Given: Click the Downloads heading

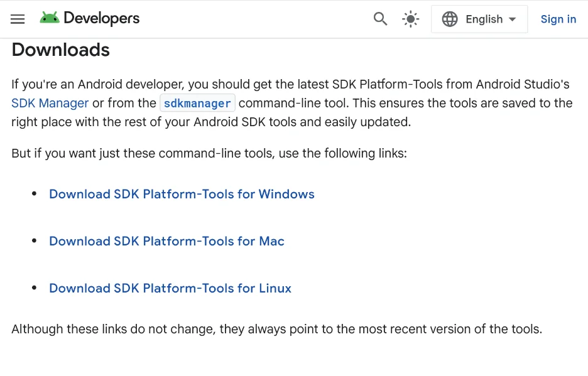Looking at the screenshot, I should pos(61,50).
